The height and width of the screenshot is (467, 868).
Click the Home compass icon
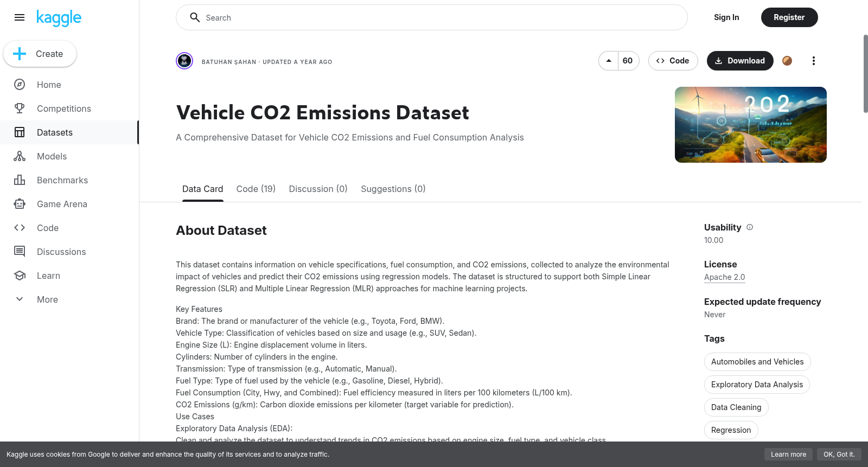[20, 85]
